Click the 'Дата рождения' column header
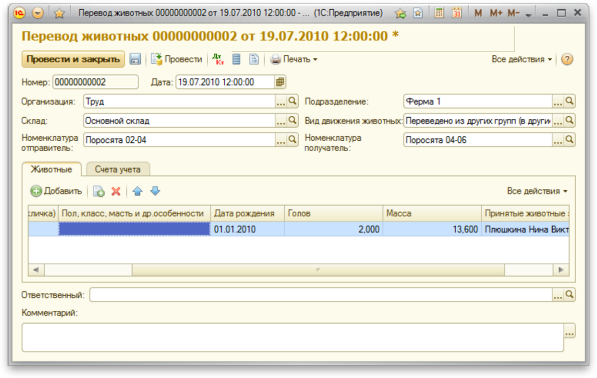 (x=247, y=214)
